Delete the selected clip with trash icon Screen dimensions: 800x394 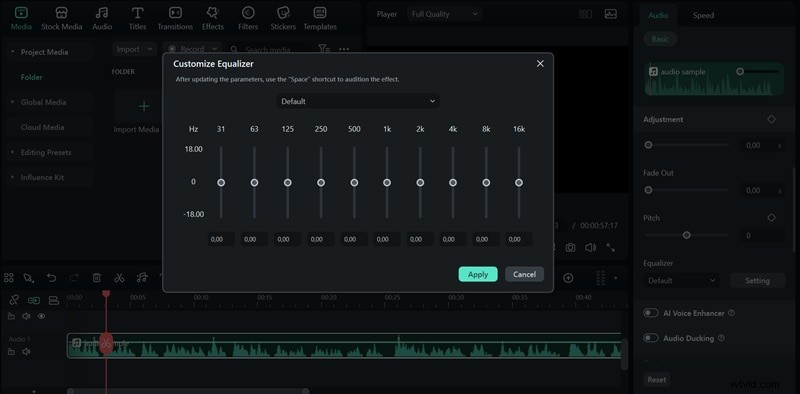coord(96,278)
